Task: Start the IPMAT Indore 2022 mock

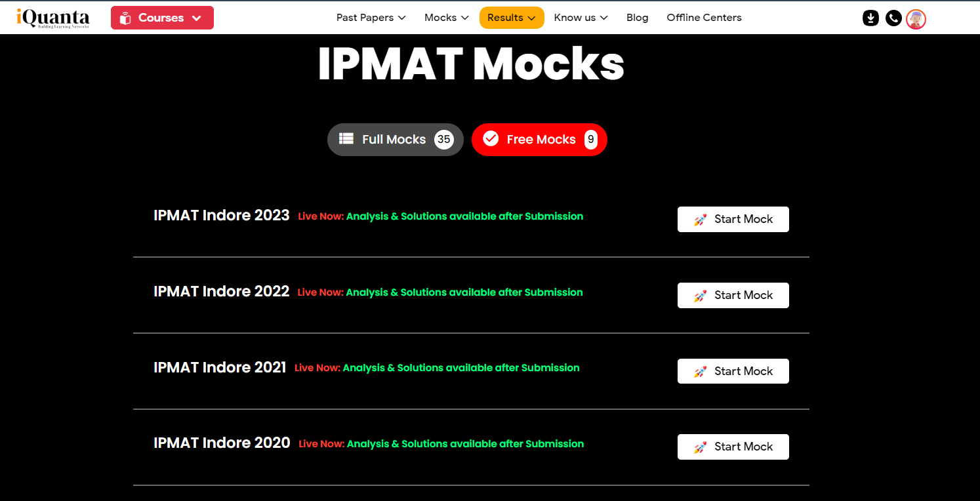Action: pyautogui.click(x=733, y=296)
